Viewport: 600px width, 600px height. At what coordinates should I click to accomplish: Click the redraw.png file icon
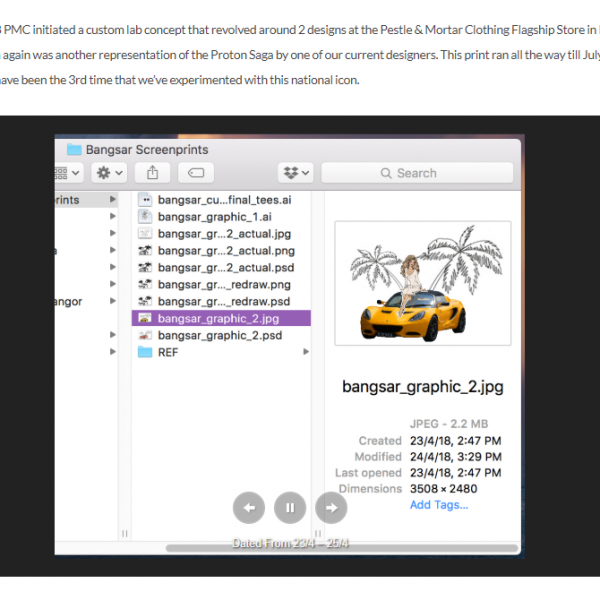[x=144, y=284]
